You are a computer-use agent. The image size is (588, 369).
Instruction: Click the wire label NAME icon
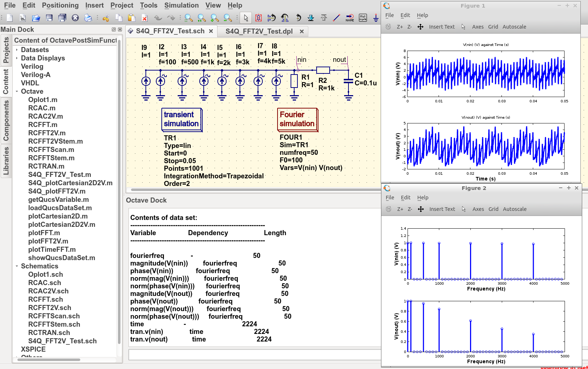[x=350, y=18]
